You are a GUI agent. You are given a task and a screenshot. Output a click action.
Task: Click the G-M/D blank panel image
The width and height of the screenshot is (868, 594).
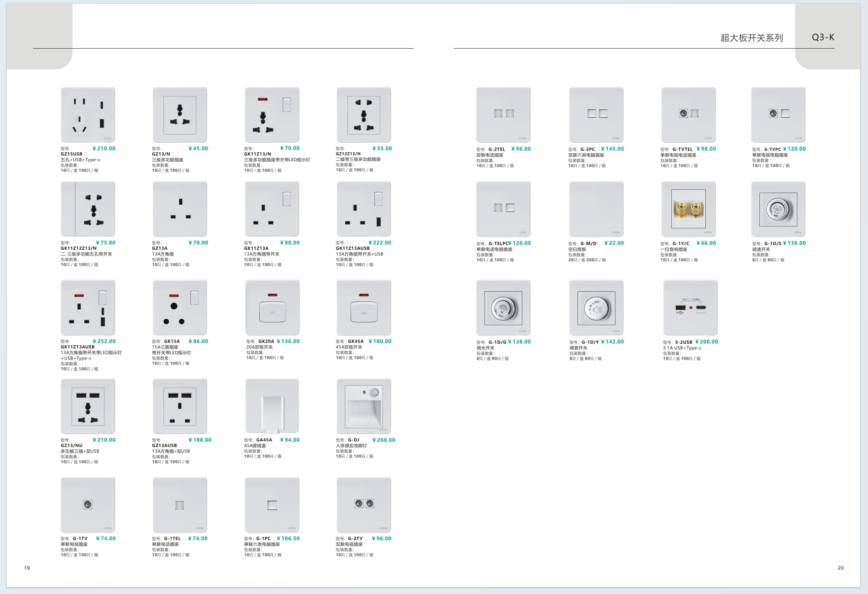click(x=597, y=209)
